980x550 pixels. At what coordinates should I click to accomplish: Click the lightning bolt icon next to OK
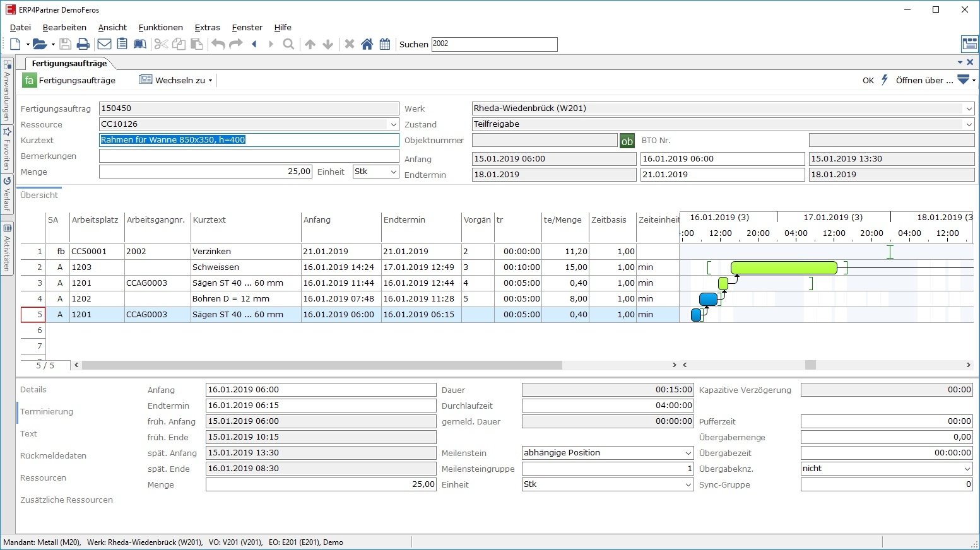pyautogui.click(x=884, y=80)
